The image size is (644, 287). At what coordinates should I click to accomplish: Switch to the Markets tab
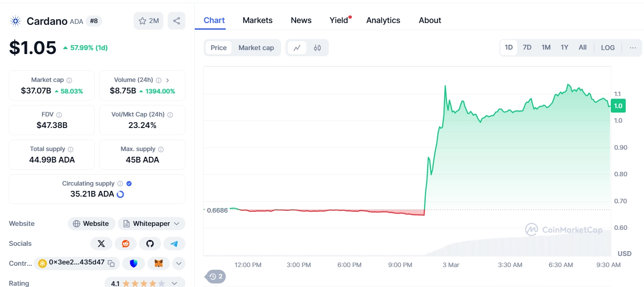(x=257, y=20)
